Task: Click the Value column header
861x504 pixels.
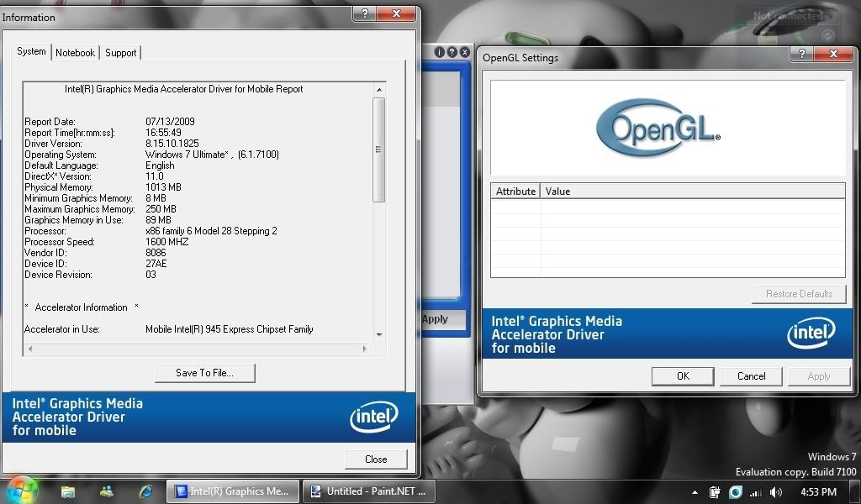Action: point(693,192)
